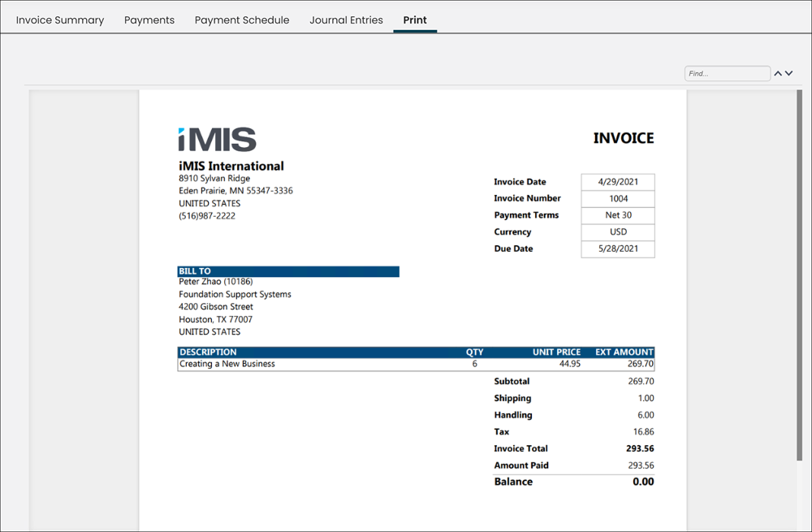Click 4200 Gibson Street address
The height and width of the screenshot is (532, 812).
(x=216, y=307)
